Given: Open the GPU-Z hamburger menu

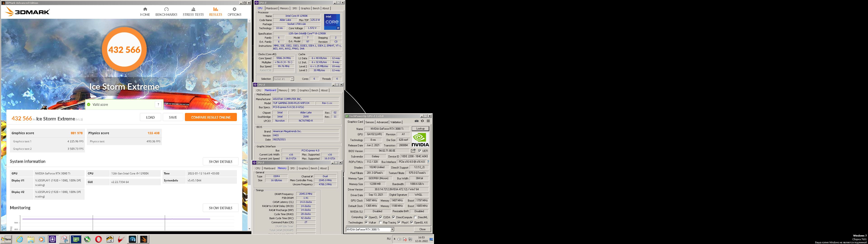Looking at the screenshot, I should (428, 121).
